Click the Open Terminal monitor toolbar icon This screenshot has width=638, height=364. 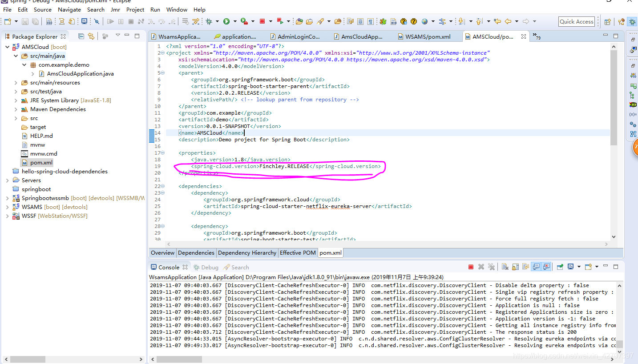84,21
